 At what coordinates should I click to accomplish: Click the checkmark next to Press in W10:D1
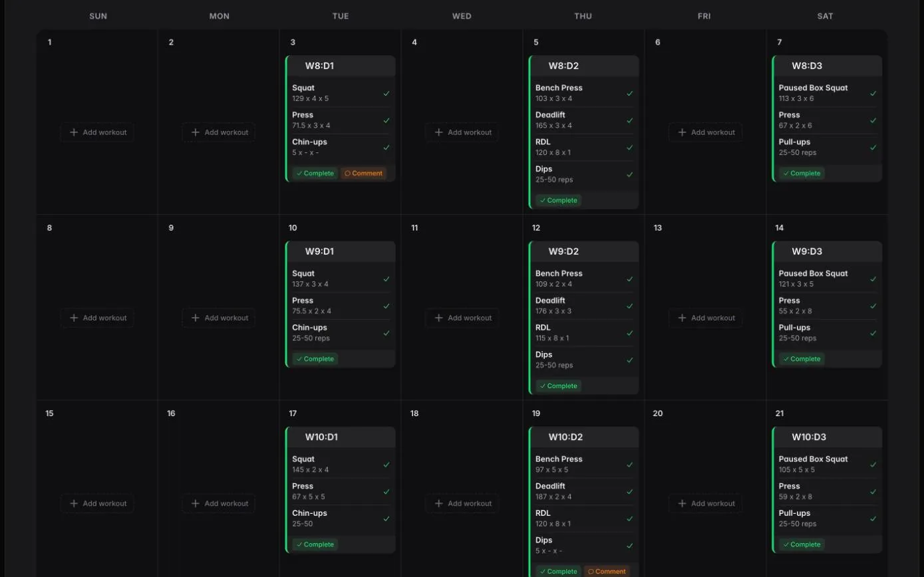click(x=386, y=492)
